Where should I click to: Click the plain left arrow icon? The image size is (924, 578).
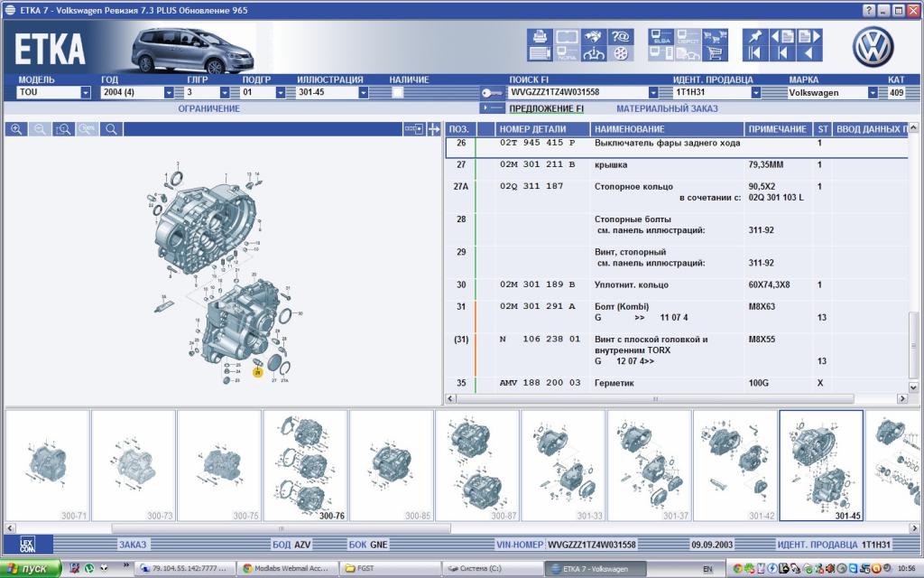(809, 53)
